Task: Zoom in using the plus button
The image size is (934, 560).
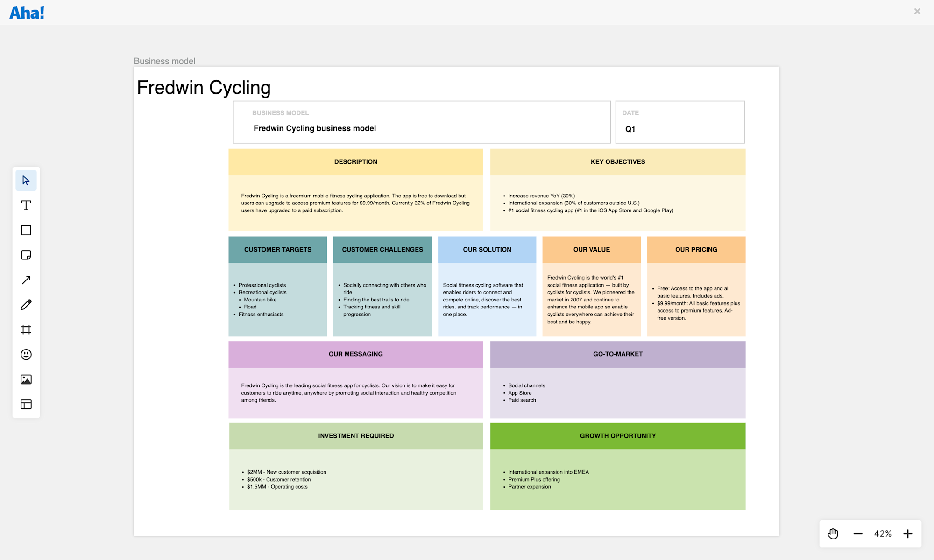Action: pyautogui.click(x=908, y=533)
